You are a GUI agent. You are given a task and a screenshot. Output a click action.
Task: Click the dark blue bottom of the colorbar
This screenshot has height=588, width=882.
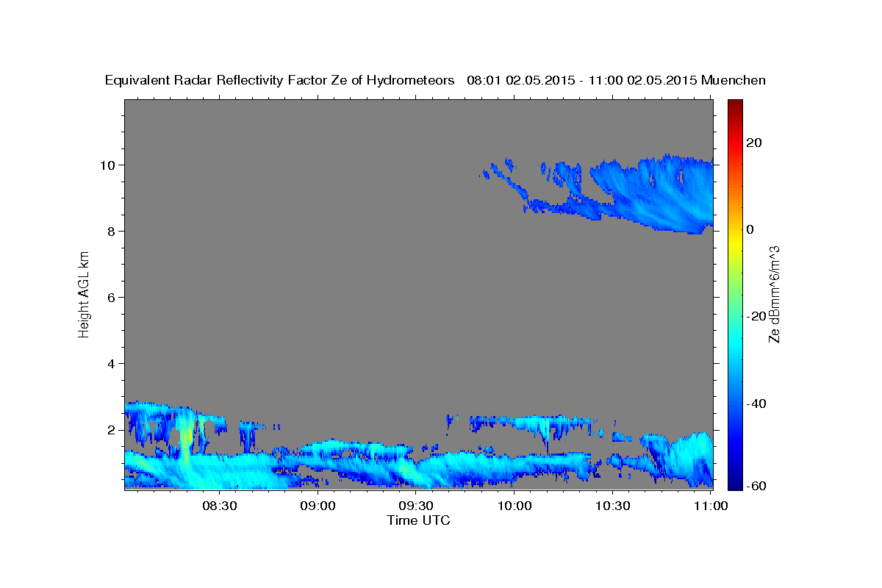point(735,483)
